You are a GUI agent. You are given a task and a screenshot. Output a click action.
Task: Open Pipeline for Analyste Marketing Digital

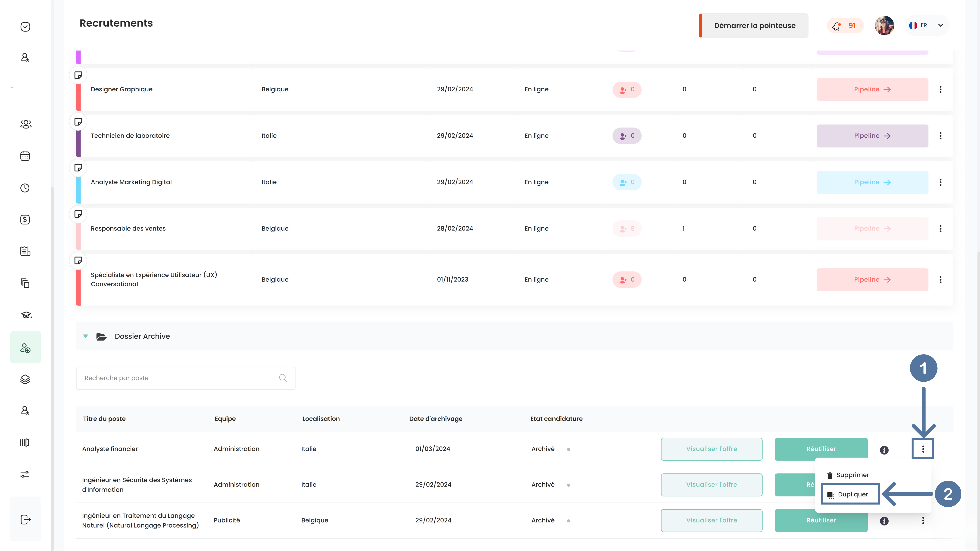pos(872,182)
